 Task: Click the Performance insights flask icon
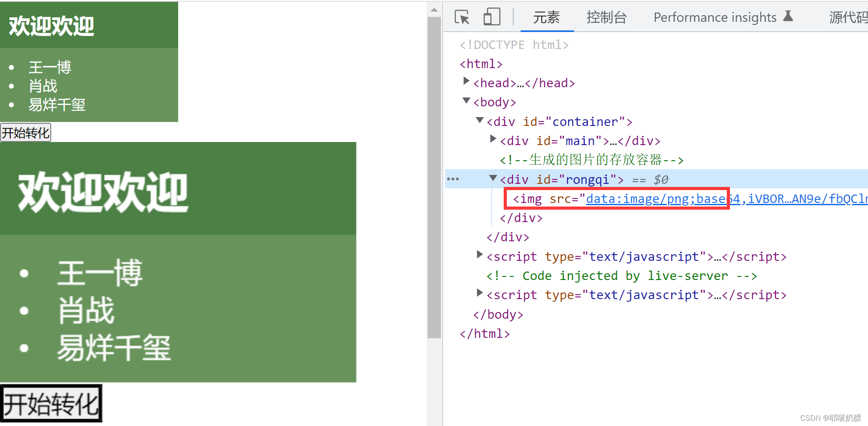788,16
